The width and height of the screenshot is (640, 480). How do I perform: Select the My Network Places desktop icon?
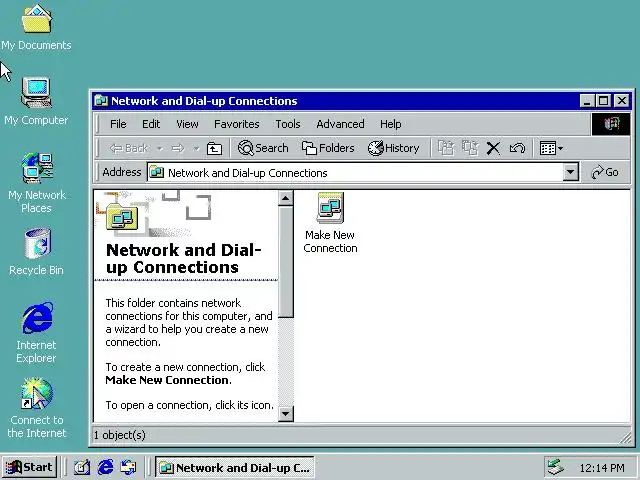[37, 183]
